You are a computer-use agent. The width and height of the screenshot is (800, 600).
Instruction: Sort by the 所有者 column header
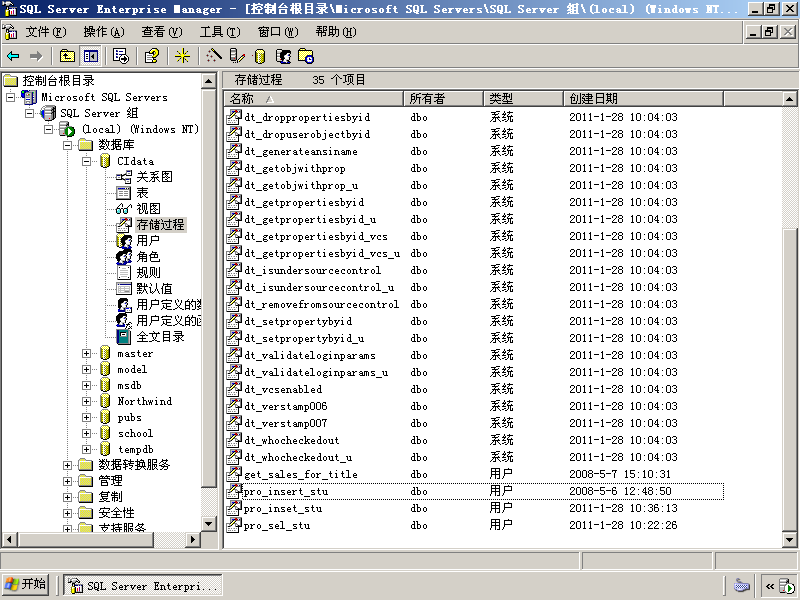coord(443,98)
